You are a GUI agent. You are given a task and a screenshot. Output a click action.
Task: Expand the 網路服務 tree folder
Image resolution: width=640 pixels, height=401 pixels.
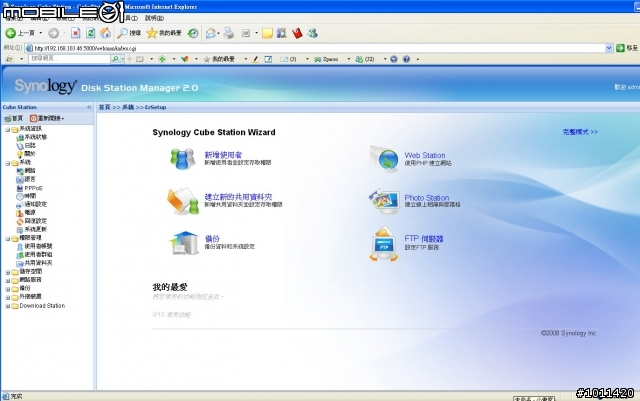click(8, 280)
